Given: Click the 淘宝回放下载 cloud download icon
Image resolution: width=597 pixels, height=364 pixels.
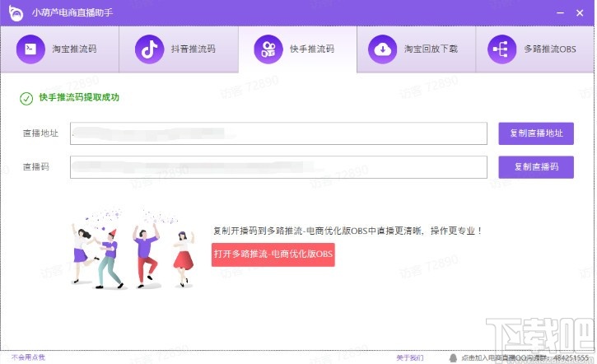Looking at the screenshot, I should pyautogui.click(x=383, y=49).
